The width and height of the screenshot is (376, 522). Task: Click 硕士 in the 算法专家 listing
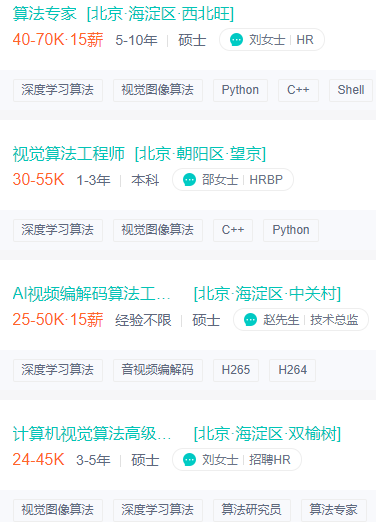[x=192, y=40]
